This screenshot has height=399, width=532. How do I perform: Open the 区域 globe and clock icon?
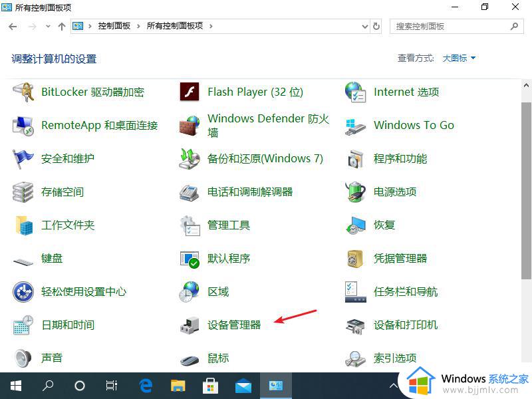point(190,292)
